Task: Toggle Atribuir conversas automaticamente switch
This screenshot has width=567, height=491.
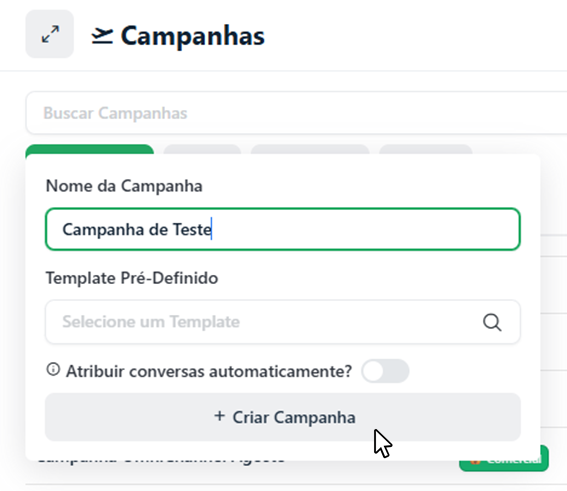Action: coord(385,371)
